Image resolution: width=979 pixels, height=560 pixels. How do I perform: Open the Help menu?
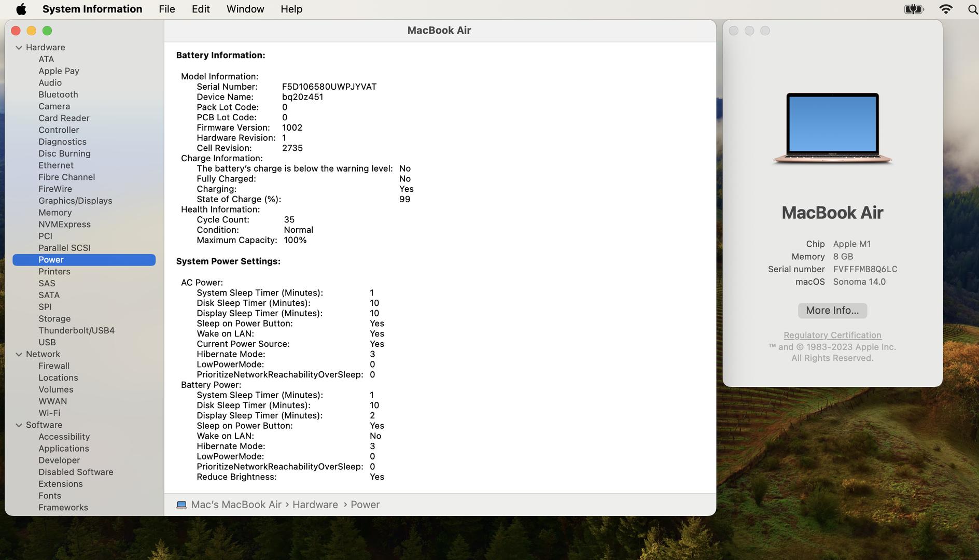[x=291, y=9]
